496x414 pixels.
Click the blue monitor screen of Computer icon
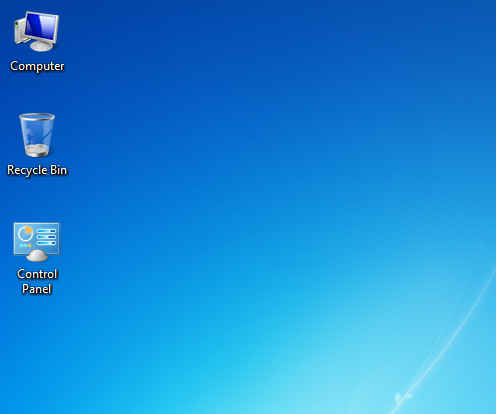[41, 26]
